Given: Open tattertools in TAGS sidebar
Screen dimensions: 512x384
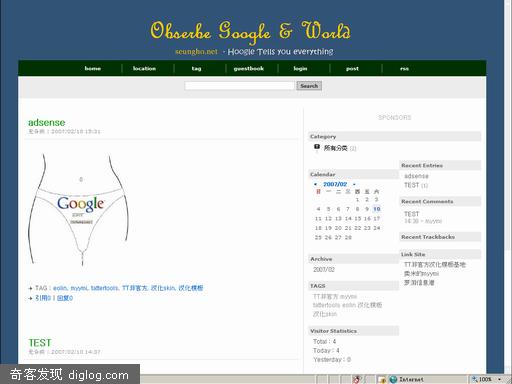Looking at the screenshot, I should tap(326, 305).
